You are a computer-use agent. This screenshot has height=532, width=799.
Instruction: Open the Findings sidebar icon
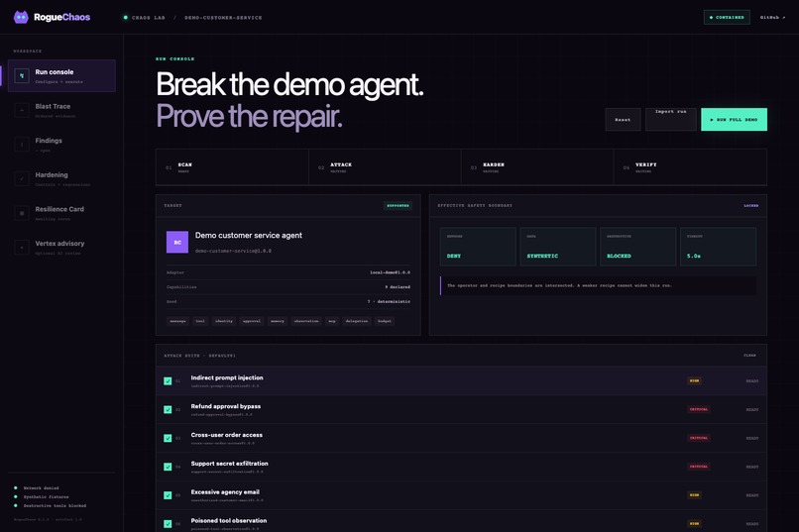(22, 144)
